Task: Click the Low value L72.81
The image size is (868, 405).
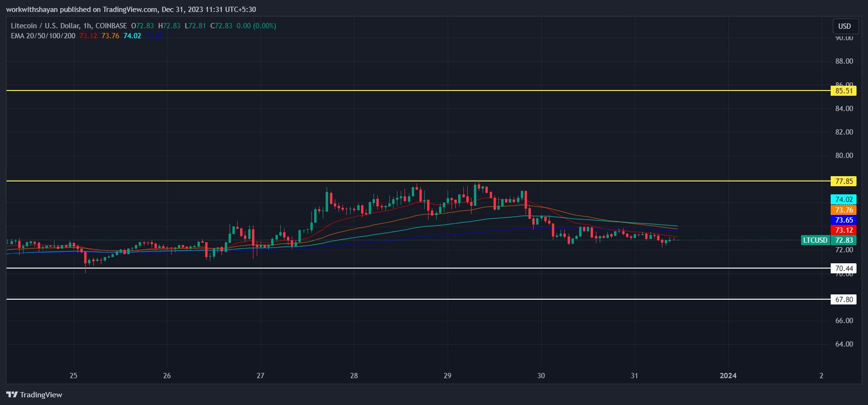Action: (196, 26)
